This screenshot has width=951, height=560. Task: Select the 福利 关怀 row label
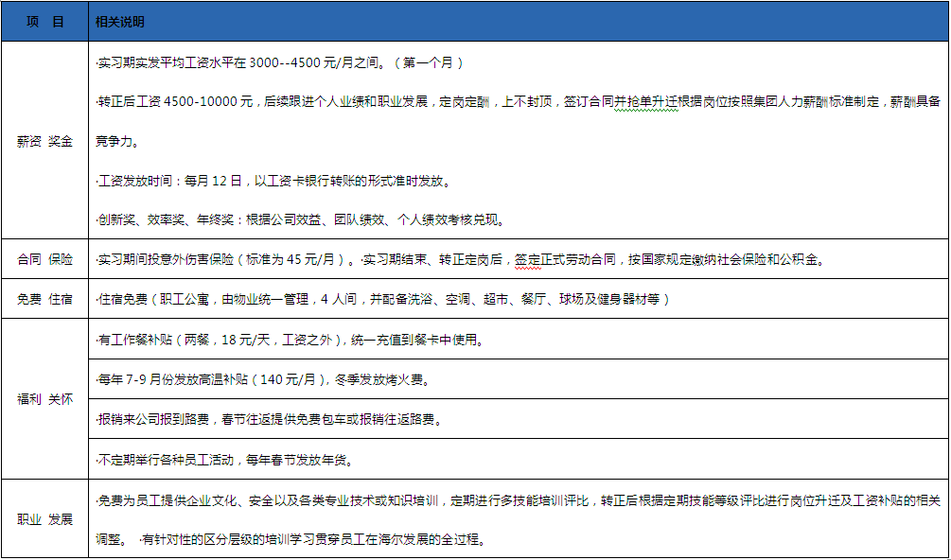(x=44, y=399)
